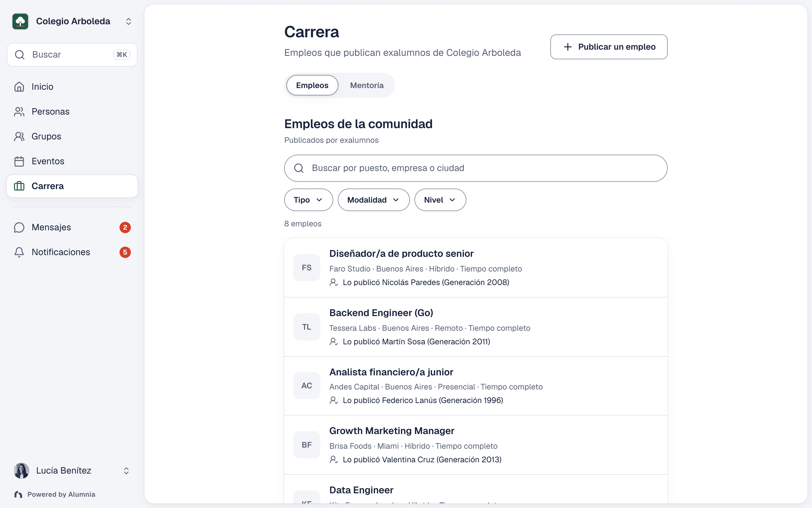Focus the Buscar sidebar search field
The image size is (812, 508).
(72, 55)
